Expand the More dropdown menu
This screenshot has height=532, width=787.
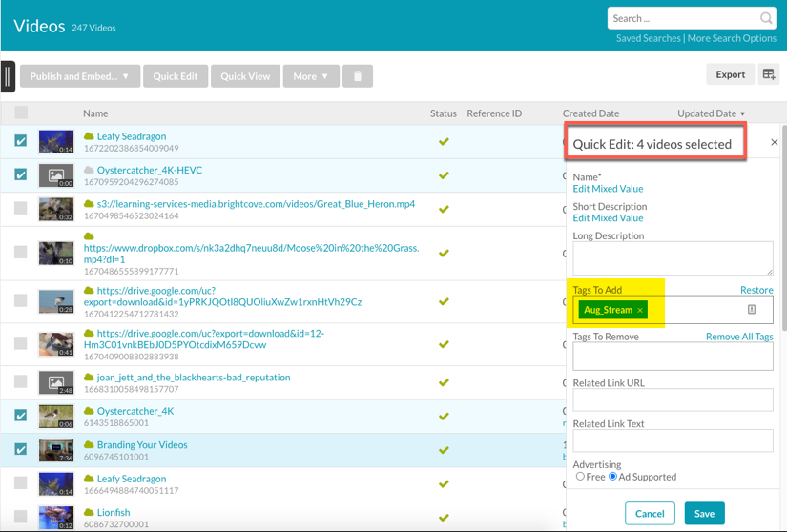click(x=311, y=76)
